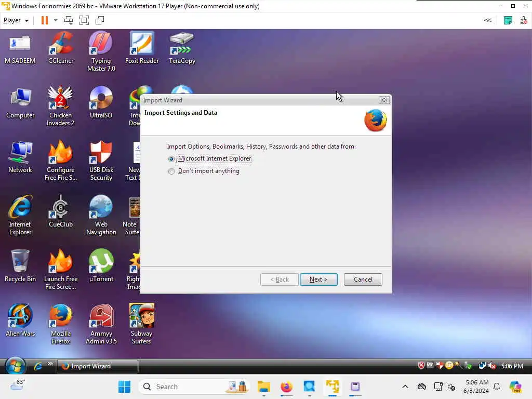
Task: Open Firefox from host taskbar
Action: (287, 387)
